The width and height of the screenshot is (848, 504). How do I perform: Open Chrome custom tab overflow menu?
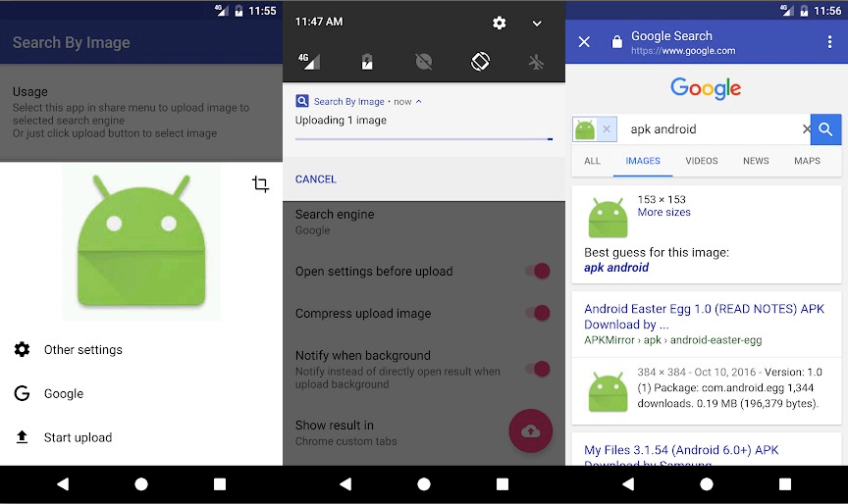(x=830, y=42)
